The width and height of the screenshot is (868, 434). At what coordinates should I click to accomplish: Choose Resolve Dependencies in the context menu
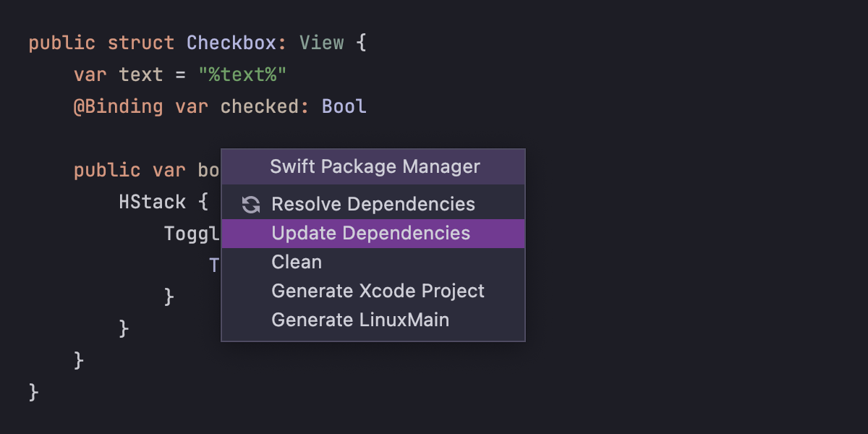tap(373, 204)
